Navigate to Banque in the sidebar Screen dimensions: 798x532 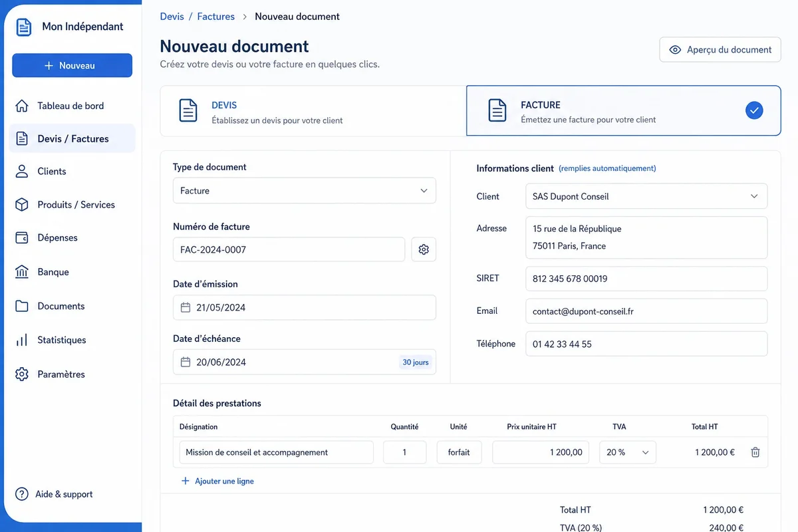pyautogui.click(x=72, y=272)
